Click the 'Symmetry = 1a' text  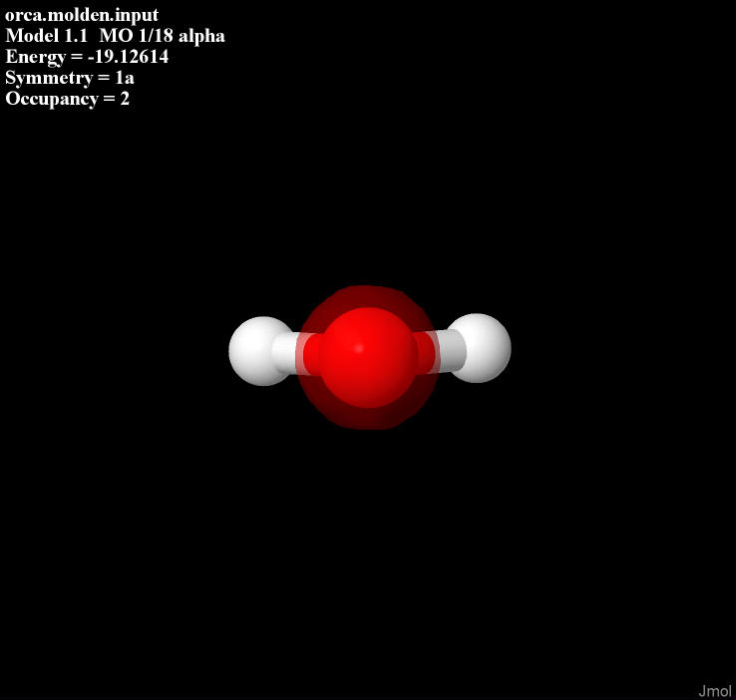[x=70, y=78]
